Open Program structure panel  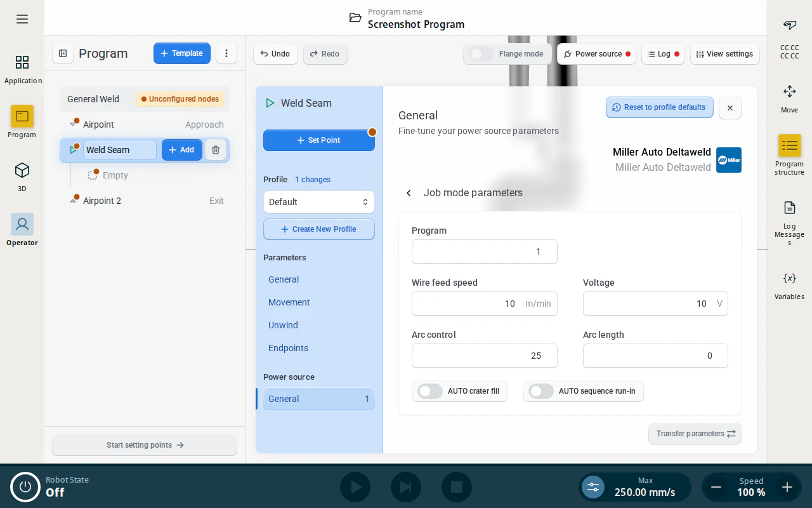pyautogui.click(x=790, y=155)
